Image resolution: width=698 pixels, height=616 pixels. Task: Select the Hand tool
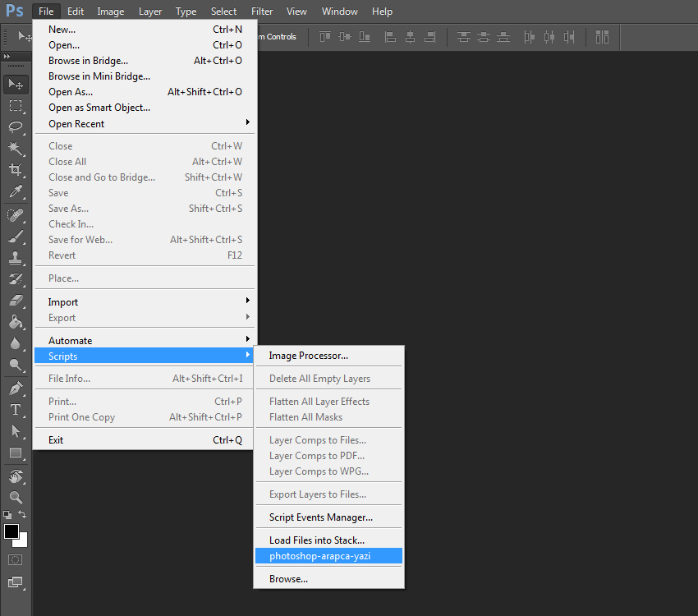16,476
